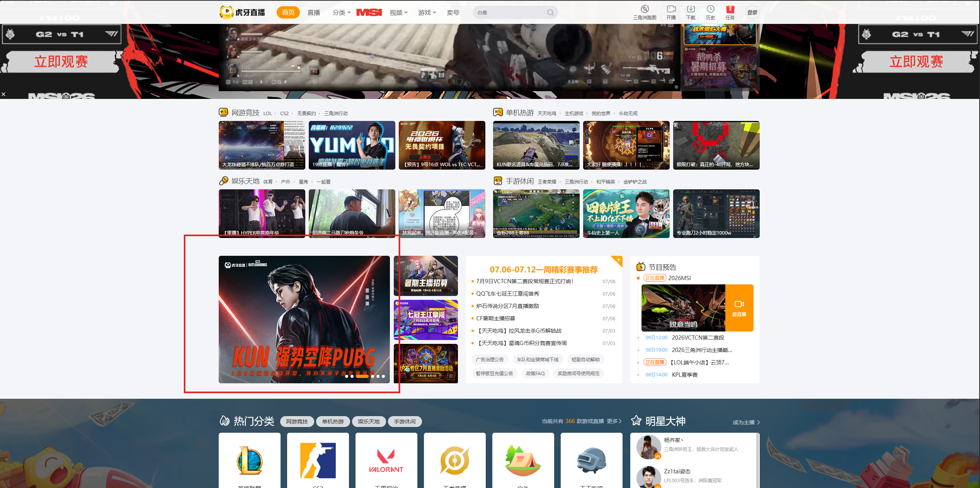Click the 开播 camera icon
Image resolution: width=980 pixels, height=488 pixels.
(671, 9)
